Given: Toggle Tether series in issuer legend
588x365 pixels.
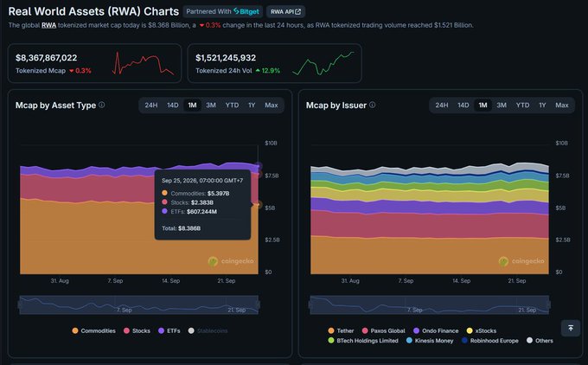Looking at the screenshot, I should click(341, 331).
